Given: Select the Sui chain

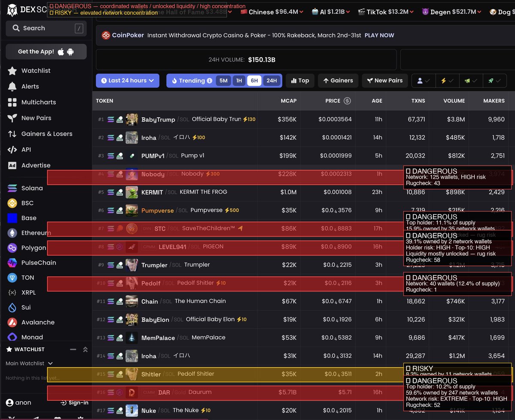Looking at the screenshot, I should (x=26, y=307).
